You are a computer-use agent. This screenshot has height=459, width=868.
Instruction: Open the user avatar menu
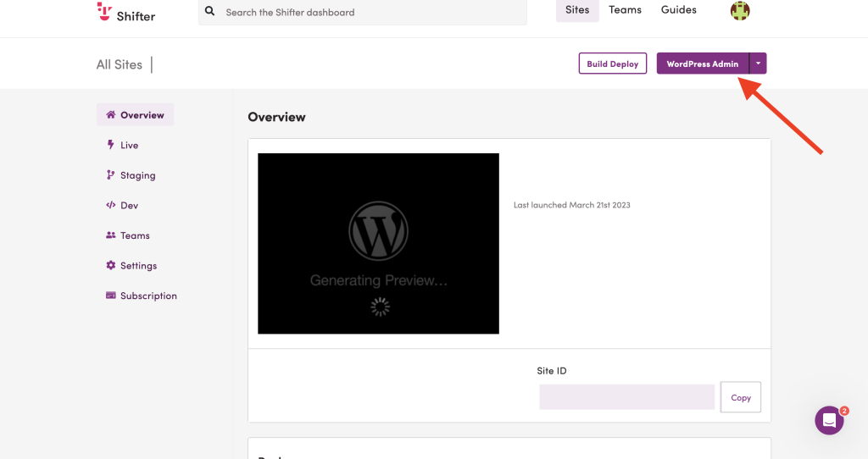point(740,10)
